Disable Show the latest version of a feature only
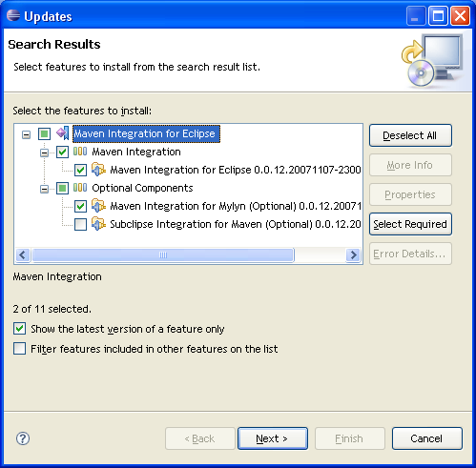Viewport: 476px width, 468px height. [19, 328]
